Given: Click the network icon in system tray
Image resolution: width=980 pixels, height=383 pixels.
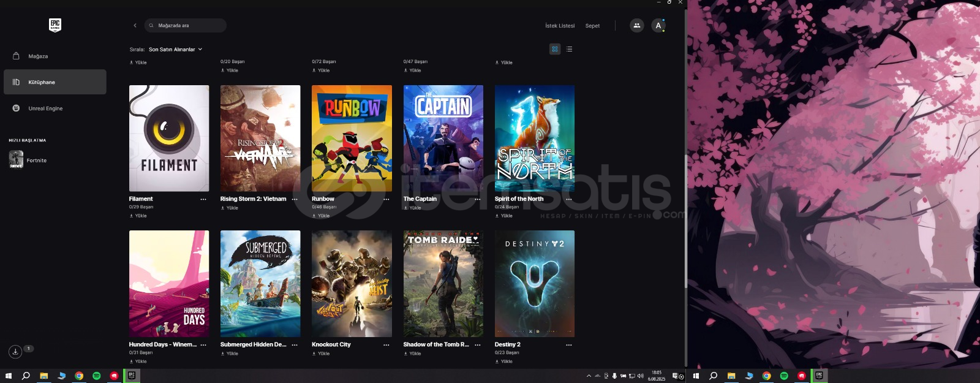Looking at the screenshot, I should click(631, 376).
